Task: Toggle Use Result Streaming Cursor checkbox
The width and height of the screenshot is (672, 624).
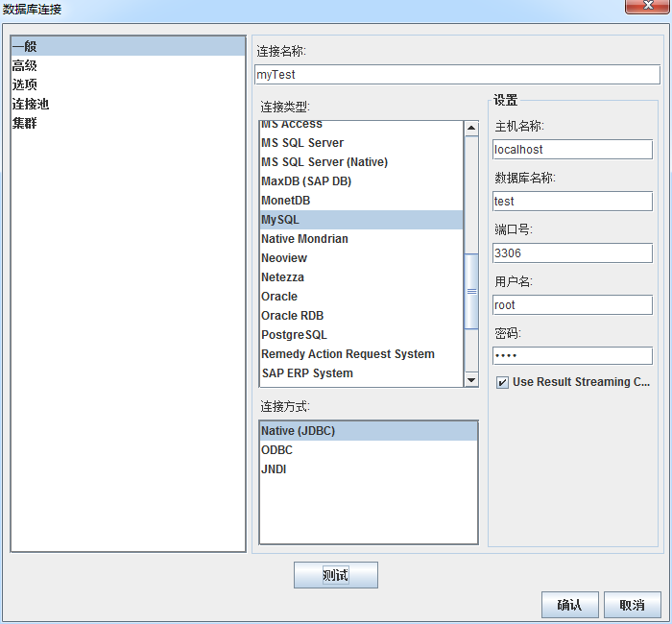Action: (502, 382)
